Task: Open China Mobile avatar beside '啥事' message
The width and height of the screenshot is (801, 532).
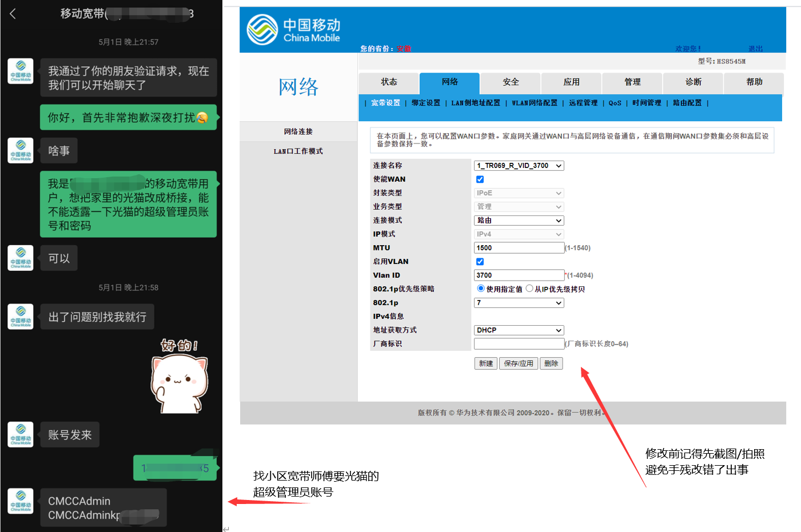Action: coord(21,150)
